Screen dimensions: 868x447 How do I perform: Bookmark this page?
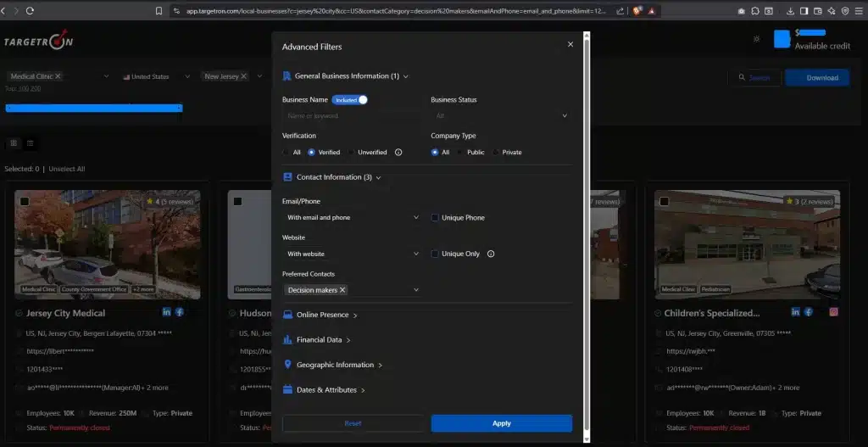pyautogui.click(x=159, y=10)
